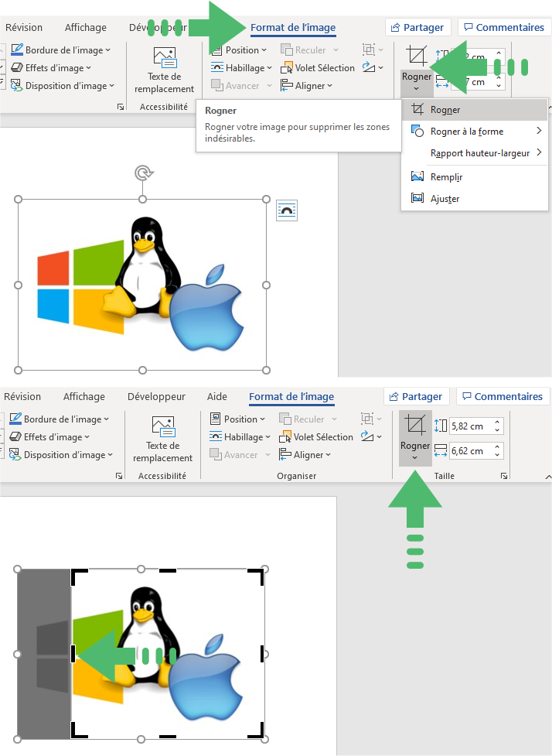Image resolution: width=552 pixels, height=756 pixels.
Task: Increase the 5,82 cm height with up stepper
Action: (497, 422)
